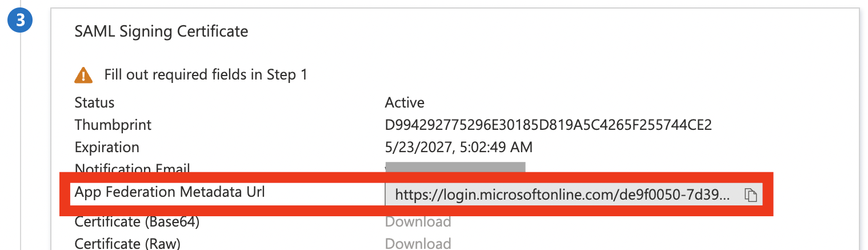Click the Certificate (Base64) label
868x250 pixels.
point(137,222)
